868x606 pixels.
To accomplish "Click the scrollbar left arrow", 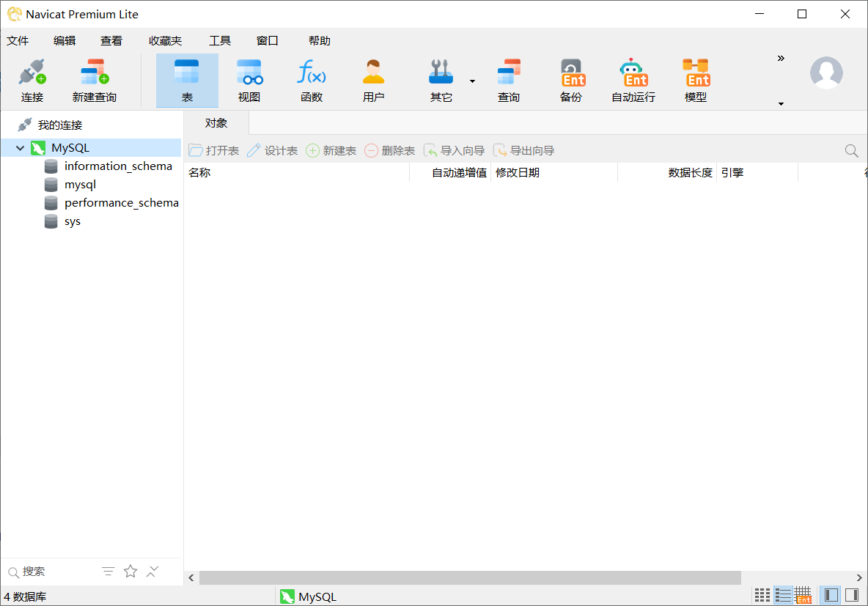I will coord(191,577).
